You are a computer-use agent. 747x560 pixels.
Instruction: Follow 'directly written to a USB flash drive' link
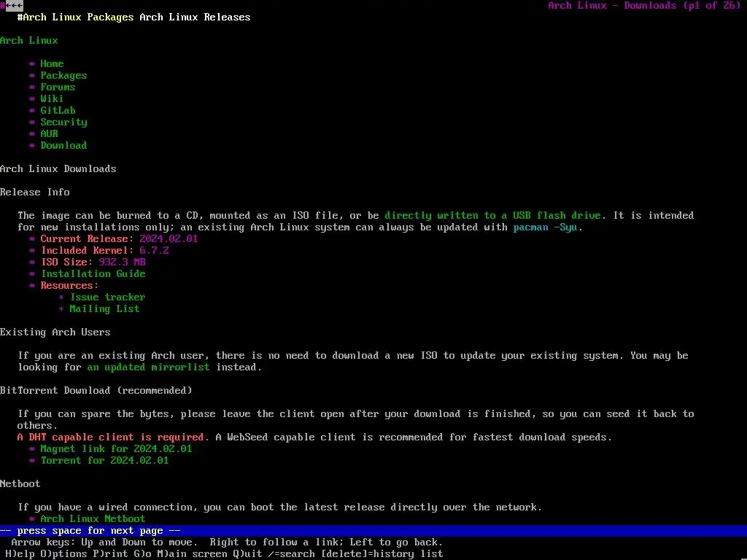point(492,215)
